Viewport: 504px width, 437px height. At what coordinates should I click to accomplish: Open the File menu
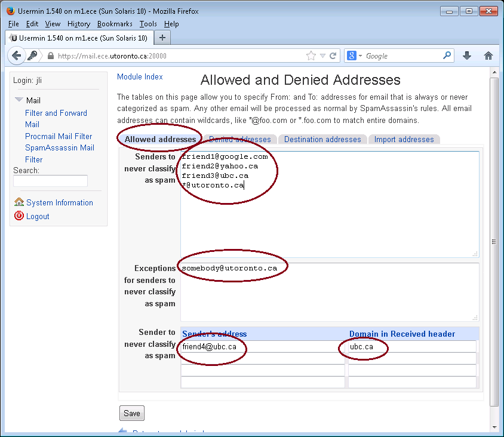[14, 24]
